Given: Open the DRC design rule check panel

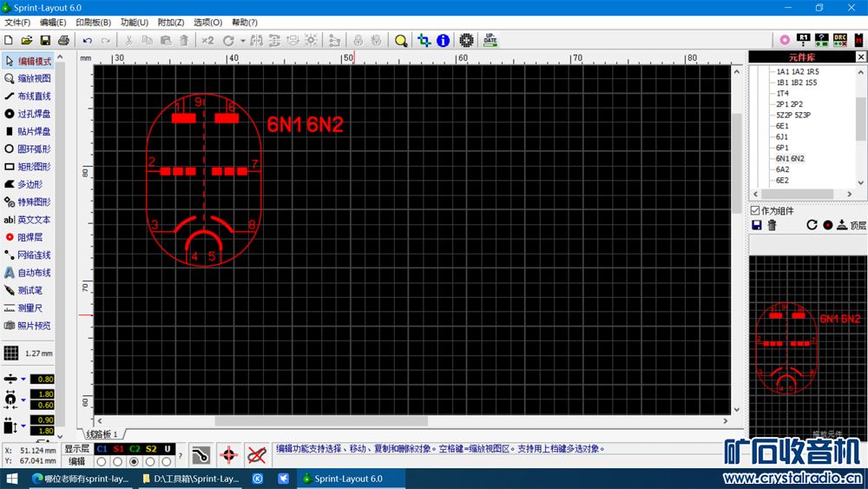Looking at the screenshot, I should 840,40.
